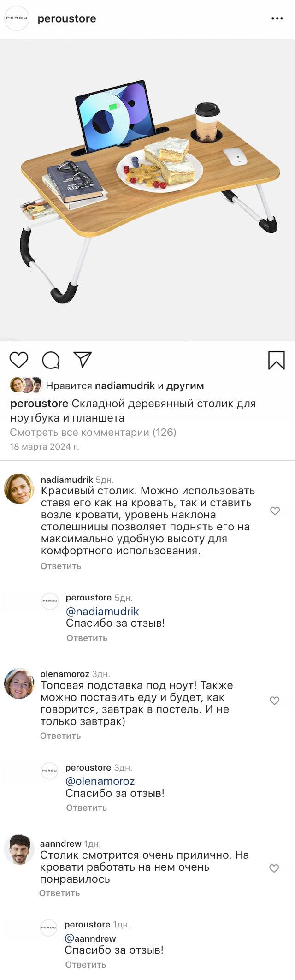
Task: Open comments via speech bubble icon
Action: point(51,360)
